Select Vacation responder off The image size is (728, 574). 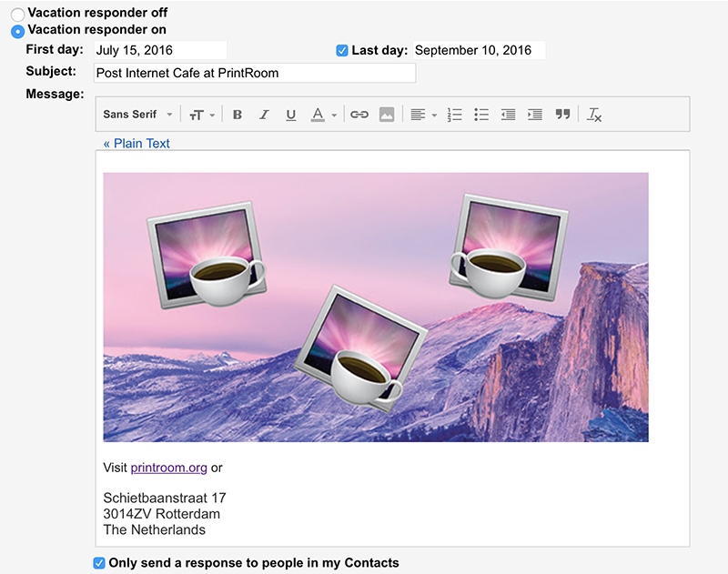coord(18,15)
